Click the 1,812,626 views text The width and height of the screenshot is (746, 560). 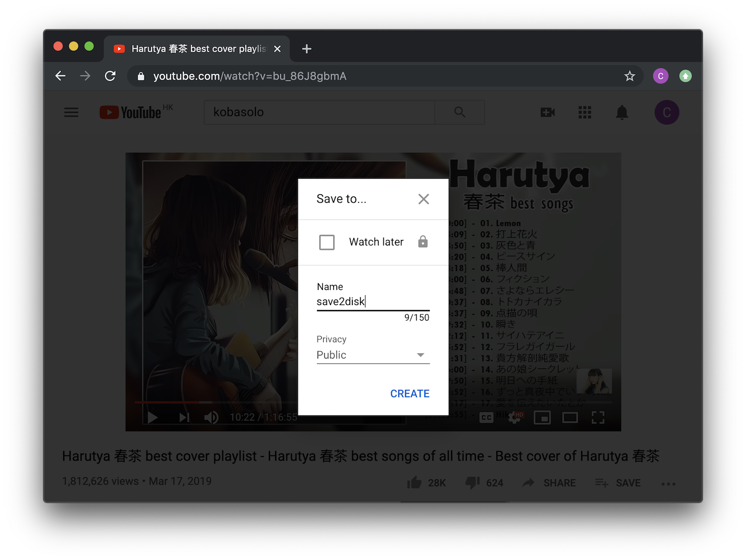[101, 481]
